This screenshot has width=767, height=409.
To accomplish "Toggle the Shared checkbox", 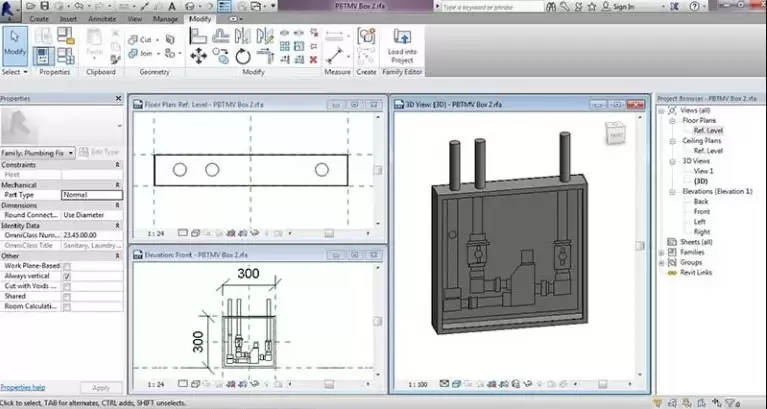I will click(67, 295).
